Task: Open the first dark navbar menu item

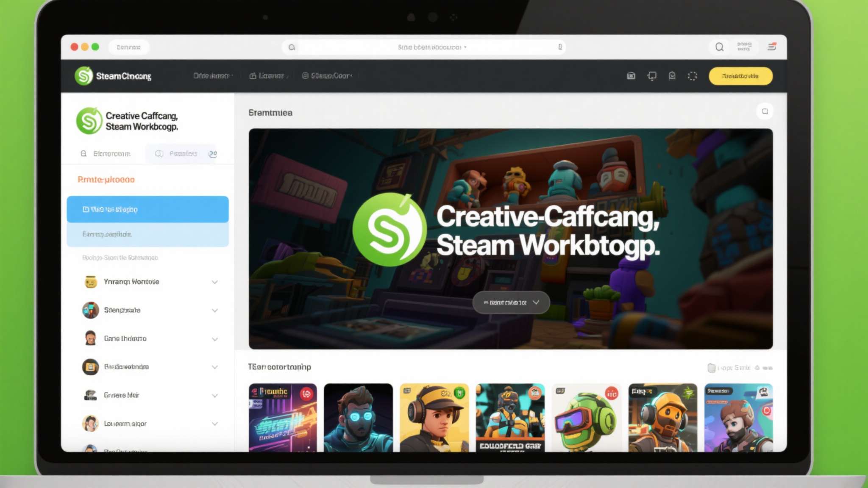Action: (213, 76)
